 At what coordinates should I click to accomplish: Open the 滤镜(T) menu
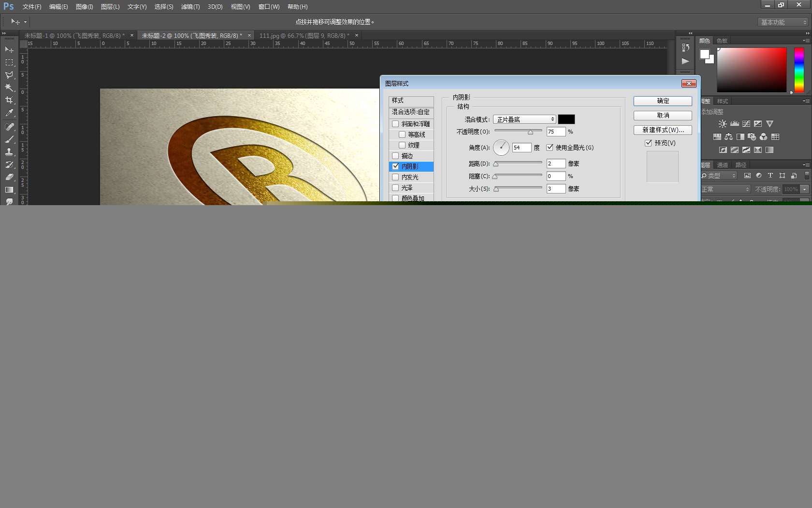(190, 7)
